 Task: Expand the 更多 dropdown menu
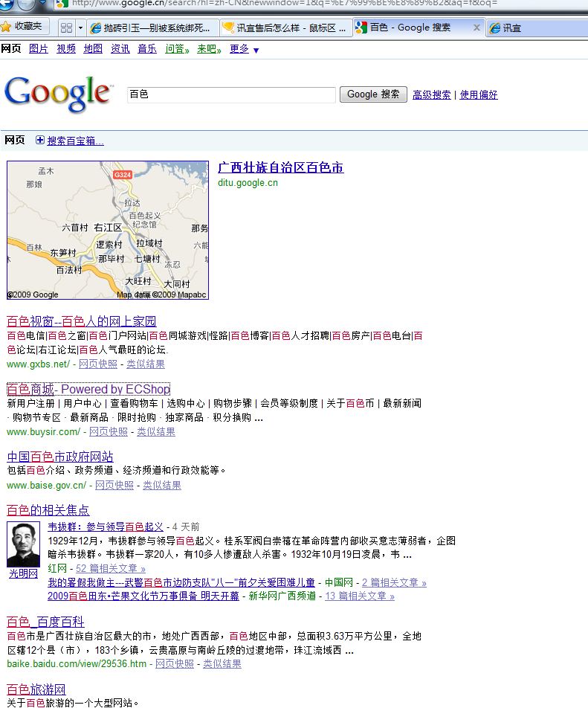click(244, 49)
